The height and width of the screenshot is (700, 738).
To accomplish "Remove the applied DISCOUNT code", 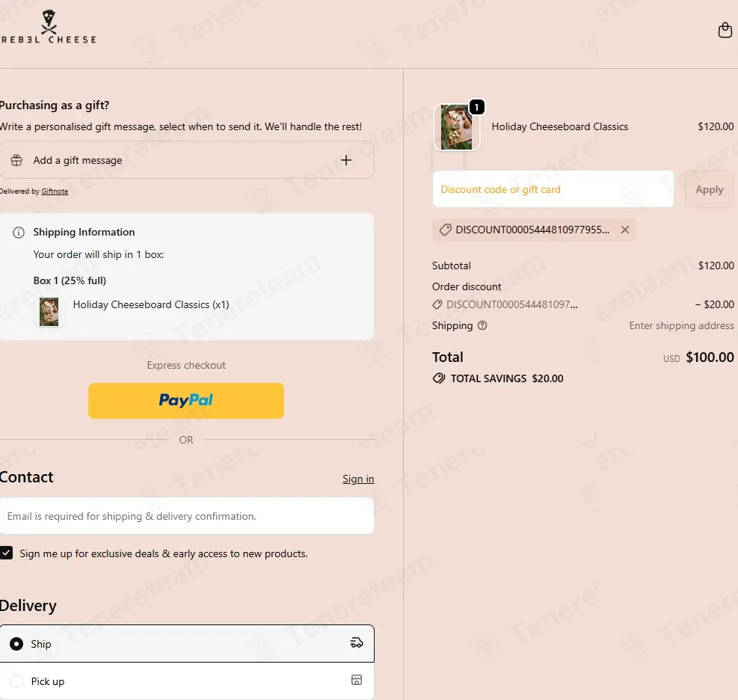I will [624, 230].
